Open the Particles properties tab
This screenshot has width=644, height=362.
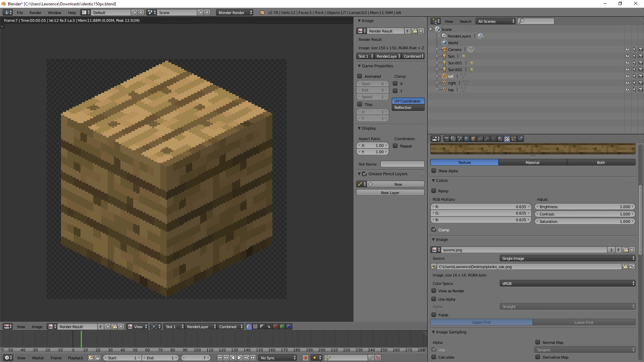[x=514, y=139]
